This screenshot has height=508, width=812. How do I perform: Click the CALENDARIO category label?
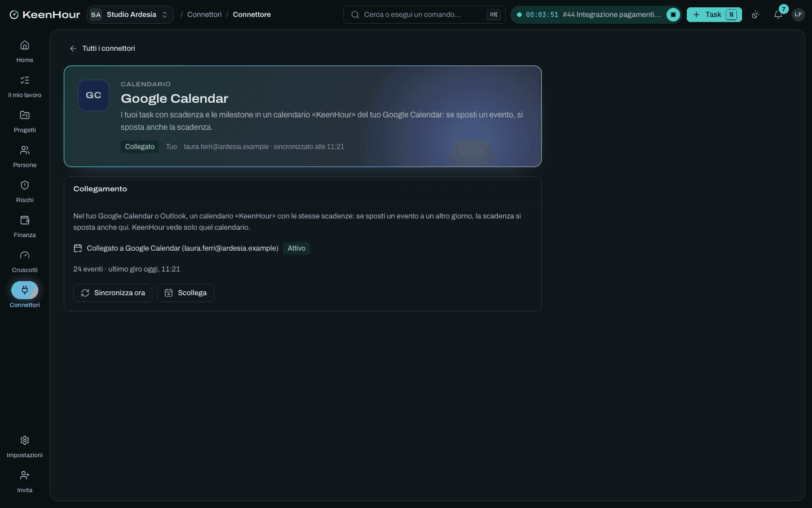coord(145,84)
